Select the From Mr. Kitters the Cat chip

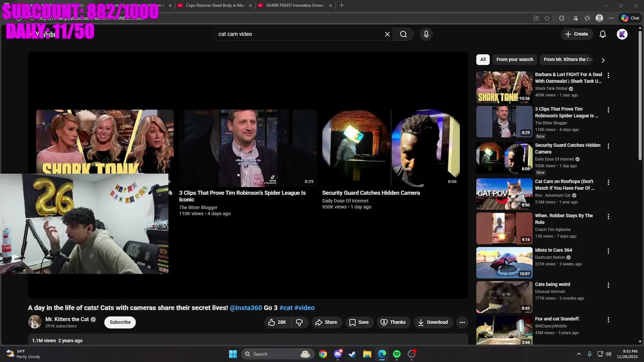pyautogui.click(x=568, y=59)
